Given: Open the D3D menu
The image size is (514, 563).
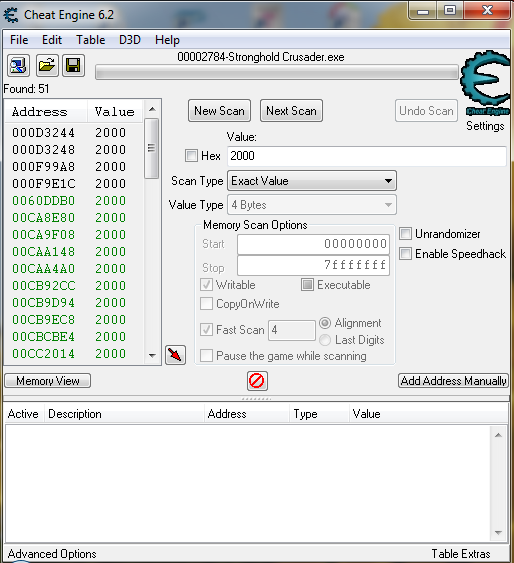Looking at the screenshot, I should coord(130,40).
